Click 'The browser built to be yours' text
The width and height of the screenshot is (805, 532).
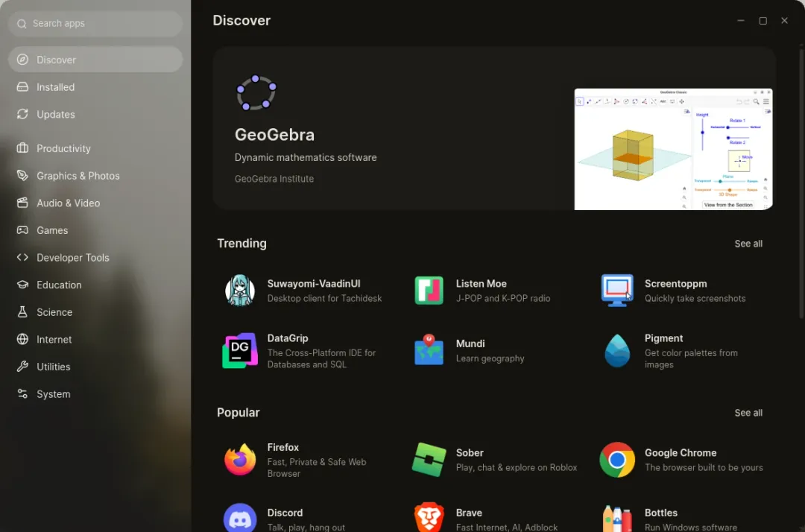click(704, 467)
